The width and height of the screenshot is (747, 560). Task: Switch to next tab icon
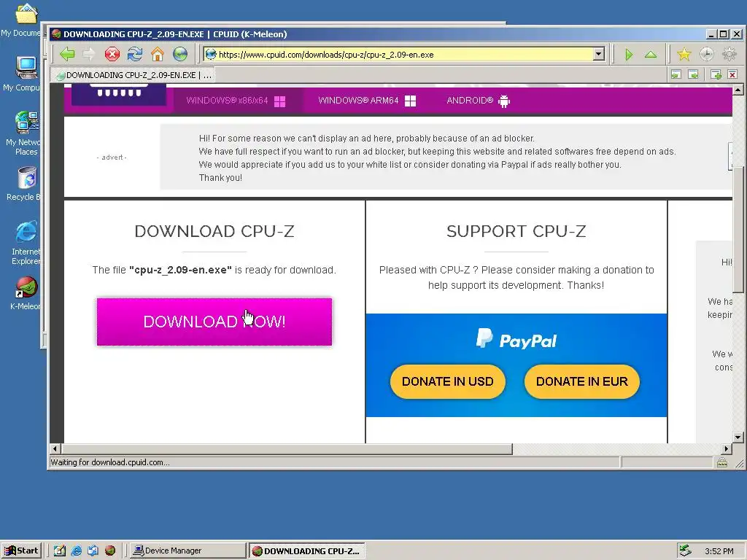[694, 74]
